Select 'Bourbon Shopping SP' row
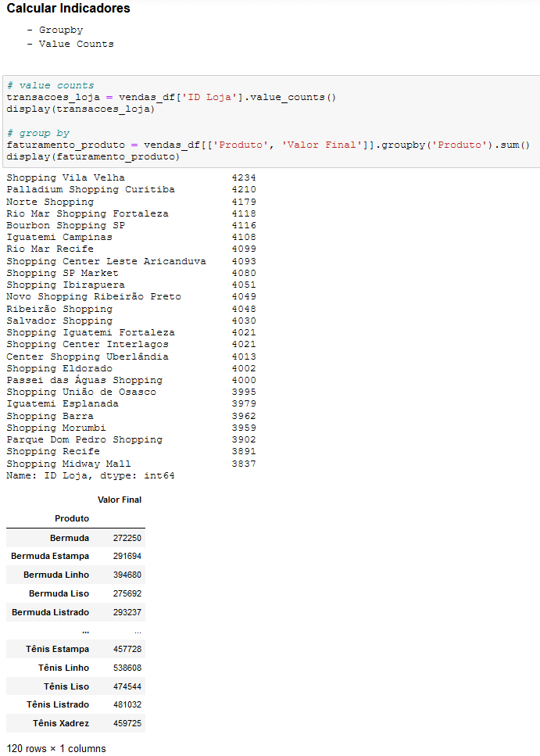This screenshot has width=540, height=756. pos(131,225)
